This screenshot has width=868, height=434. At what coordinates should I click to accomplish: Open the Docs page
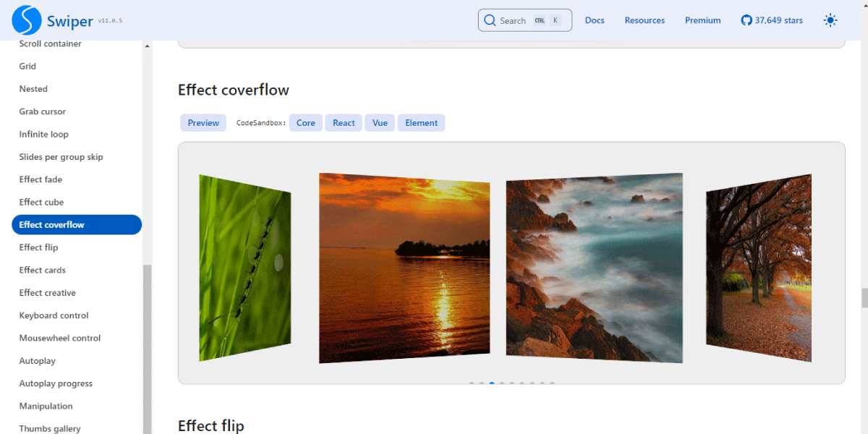(595, 20)
